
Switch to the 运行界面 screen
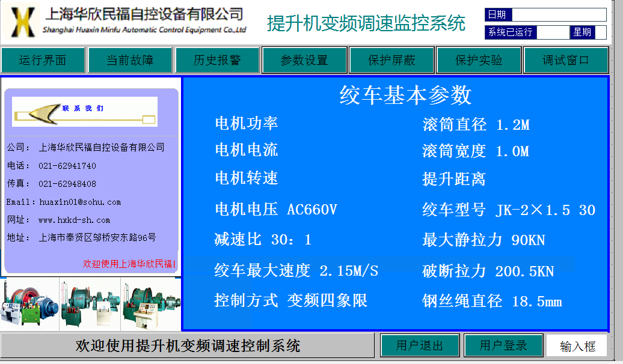43,60
